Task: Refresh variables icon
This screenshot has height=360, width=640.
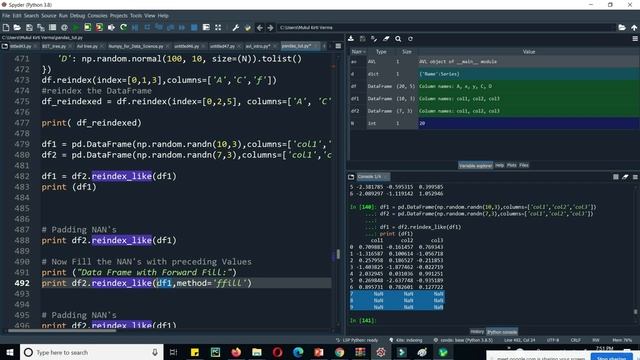Action: [410, 39]
